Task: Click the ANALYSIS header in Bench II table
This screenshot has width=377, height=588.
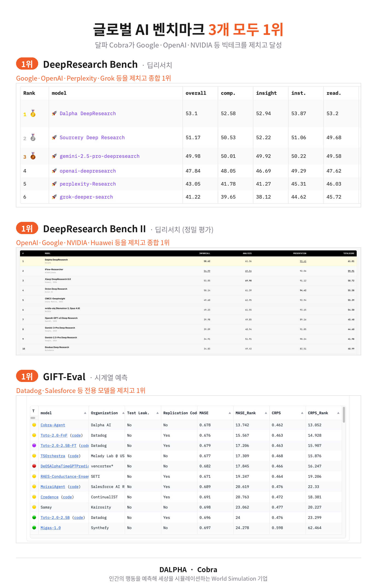Action: pos(247,253)
